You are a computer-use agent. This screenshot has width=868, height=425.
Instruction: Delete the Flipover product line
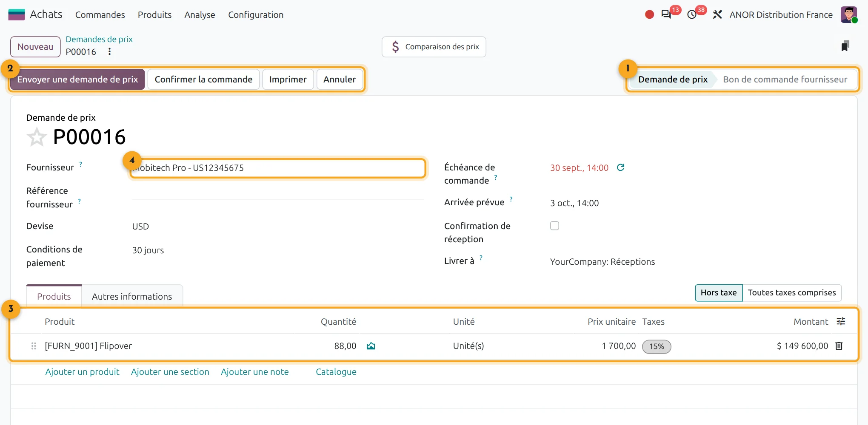click(839, 346)
